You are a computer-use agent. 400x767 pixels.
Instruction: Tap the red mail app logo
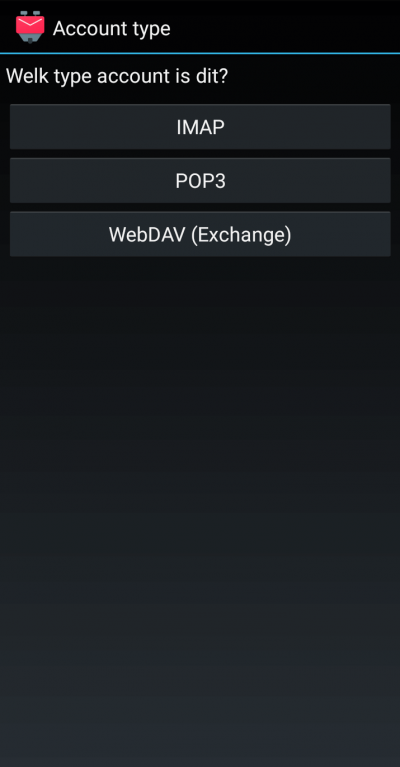pos(30,27)
